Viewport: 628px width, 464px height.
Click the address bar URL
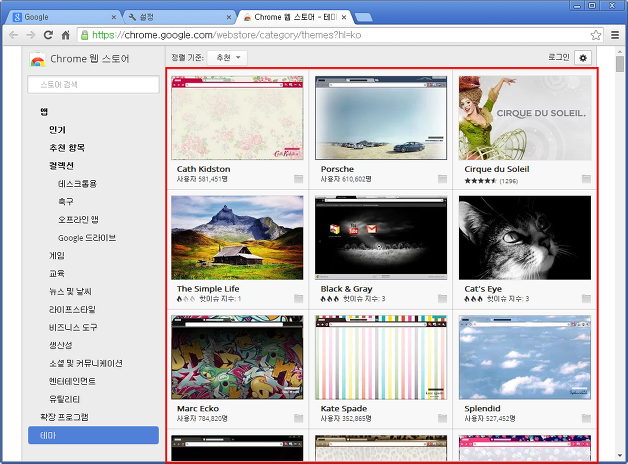[227, 35]
